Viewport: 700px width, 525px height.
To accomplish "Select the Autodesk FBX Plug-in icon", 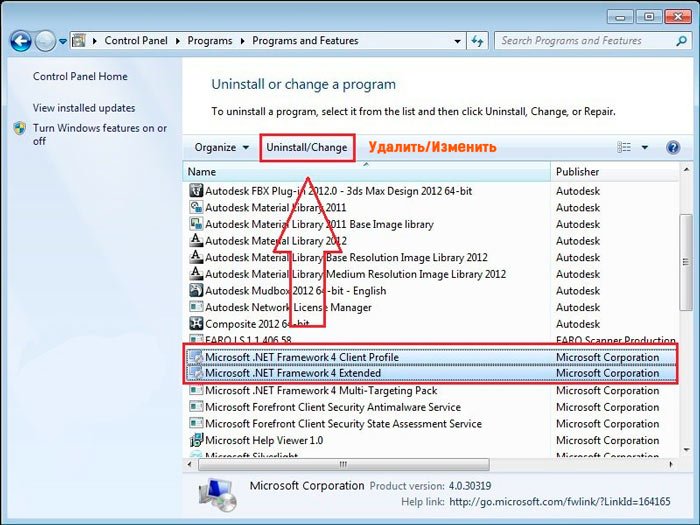I will click(196, 191).
